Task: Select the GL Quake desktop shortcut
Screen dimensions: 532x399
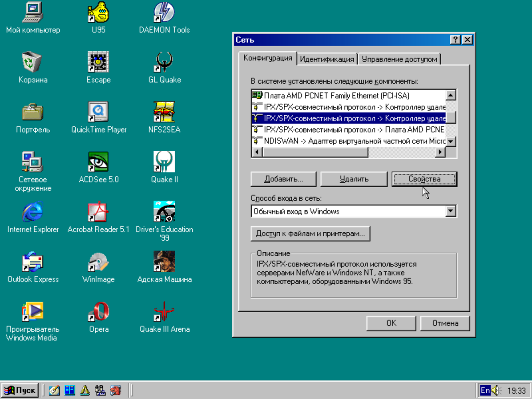Action: (x=164, y=63)
